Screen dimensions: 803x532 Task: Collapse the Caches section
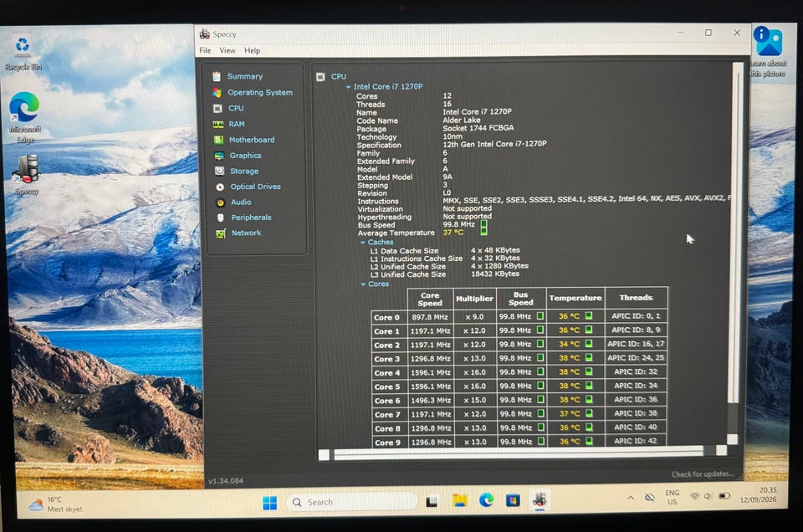pyautogui.click(x=362, y=243)
